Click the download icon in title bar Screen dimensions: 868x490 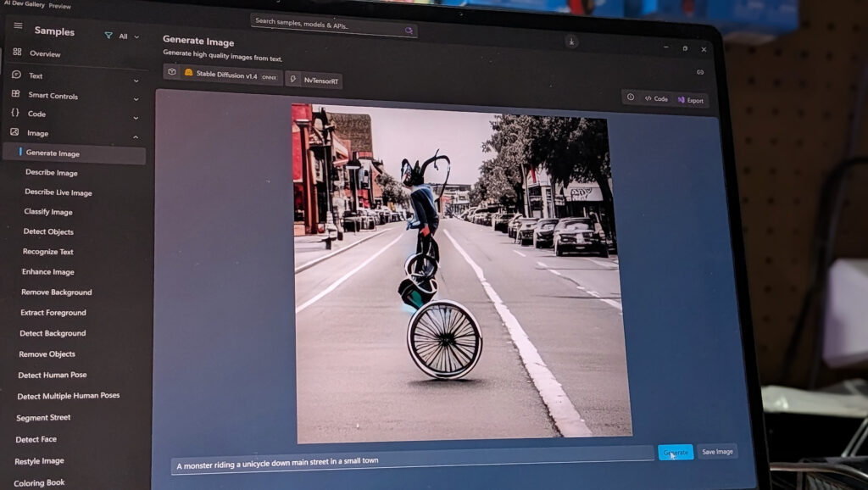click(x=572, y=42)
